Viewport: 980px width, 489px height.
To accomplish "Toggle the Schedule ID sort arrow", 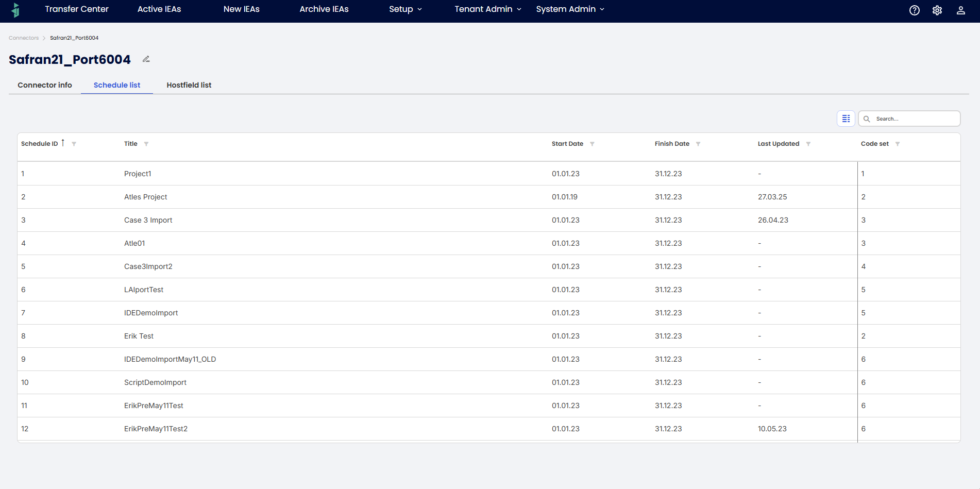I will tap(63, 143).
